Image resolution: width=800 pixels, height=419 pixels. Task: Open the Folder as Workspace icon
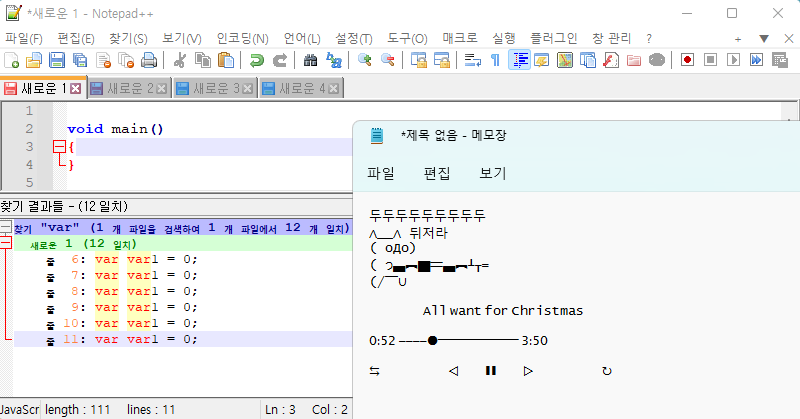634,60
